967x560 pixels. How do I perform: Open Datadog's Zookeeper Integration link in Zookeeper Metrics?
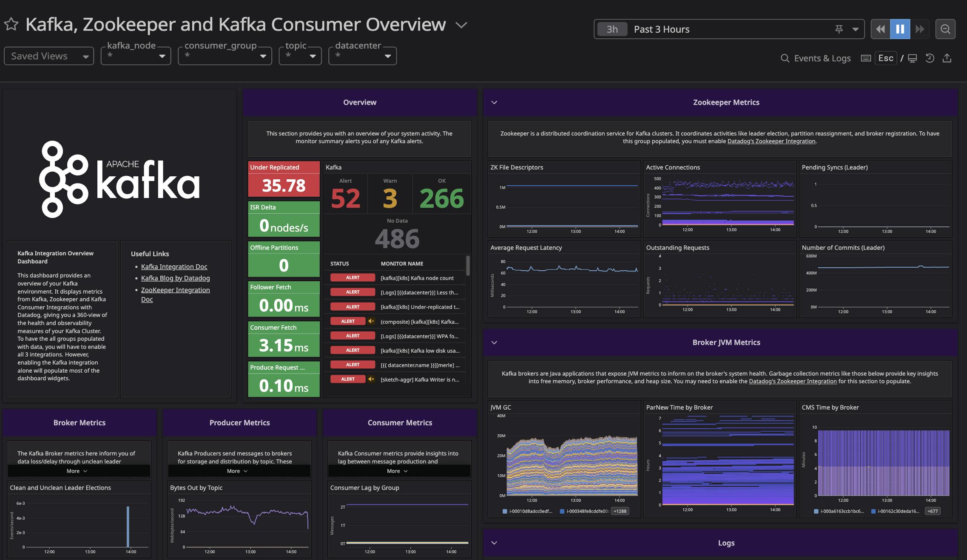point(771,141)
